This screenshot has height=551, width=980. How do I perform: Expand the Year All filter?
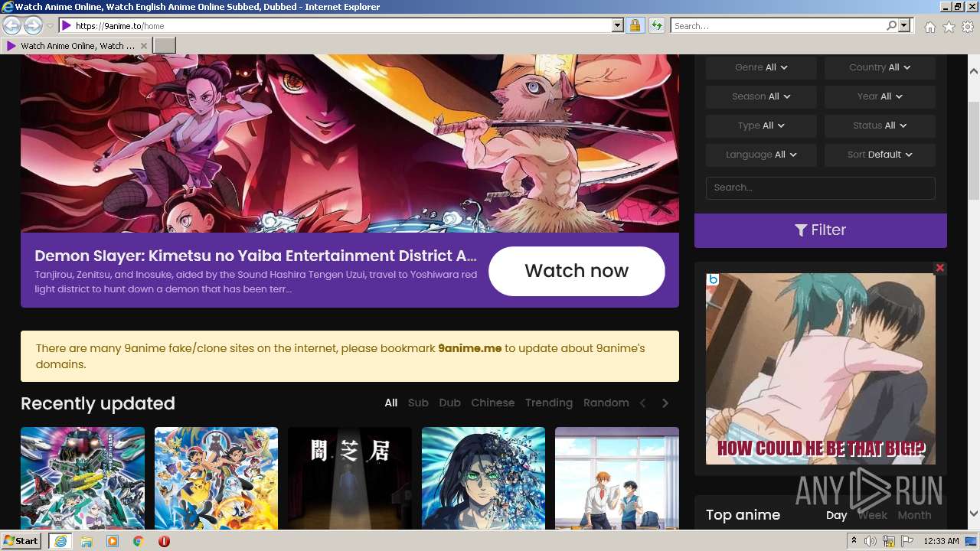click(880, 96)
